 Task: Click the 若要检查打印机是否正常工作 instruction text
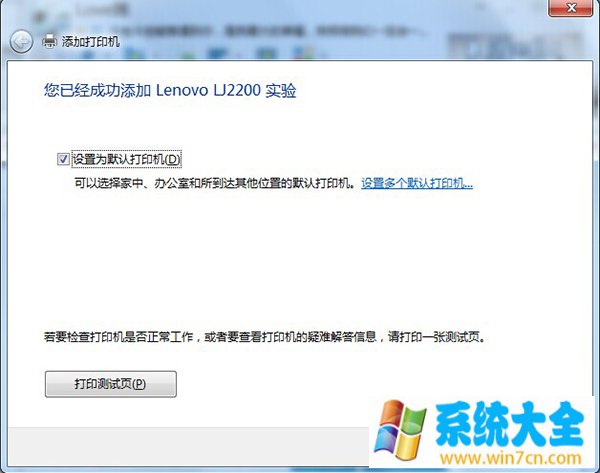118,337
